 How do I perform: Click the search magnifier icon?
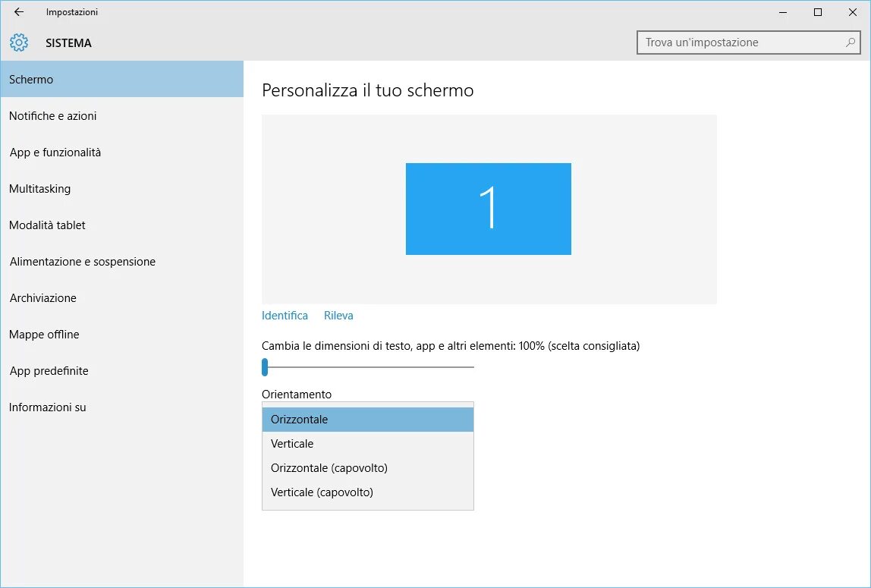tap(850, 42)
